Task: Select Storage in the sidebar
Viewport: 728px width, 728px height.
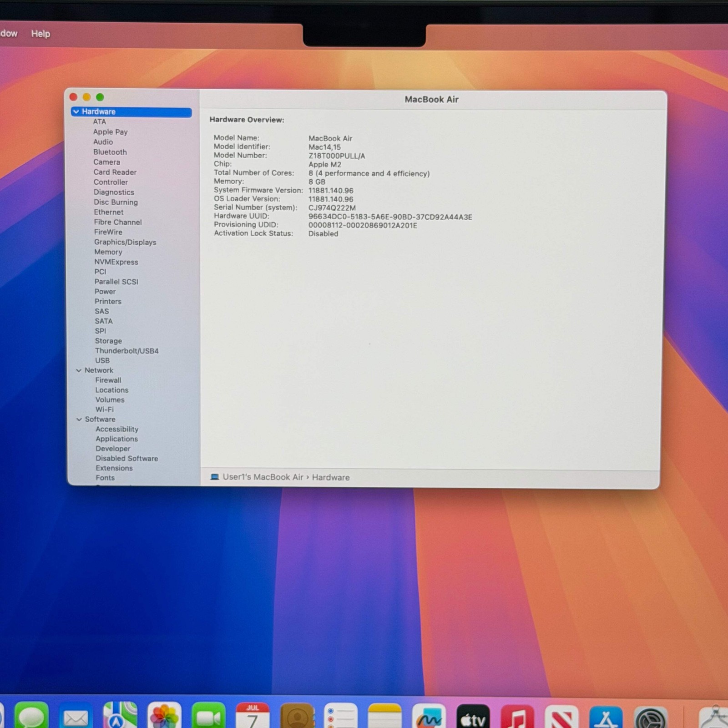Action: (x=108, y=341)
